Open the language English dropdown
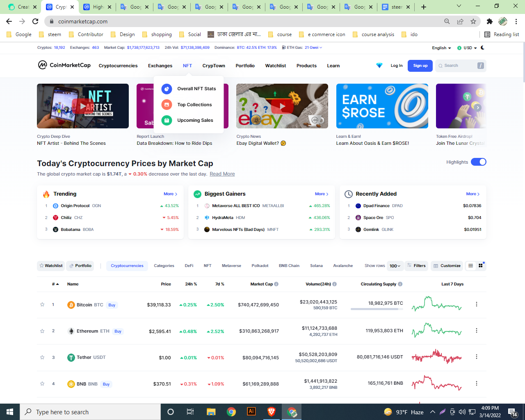Image resolution: width=525 pixels, height=420 pixels. [x=441, y=48]
